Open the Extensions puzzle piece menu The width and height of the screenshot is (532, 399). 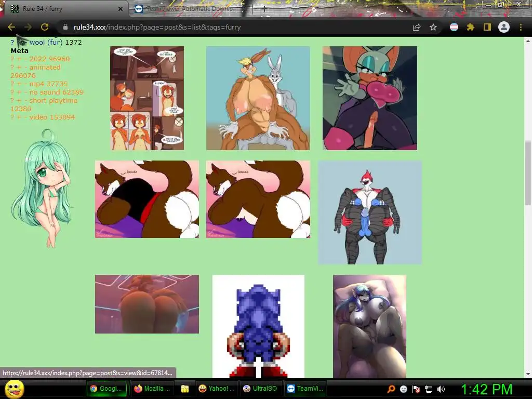click(470, 27)
